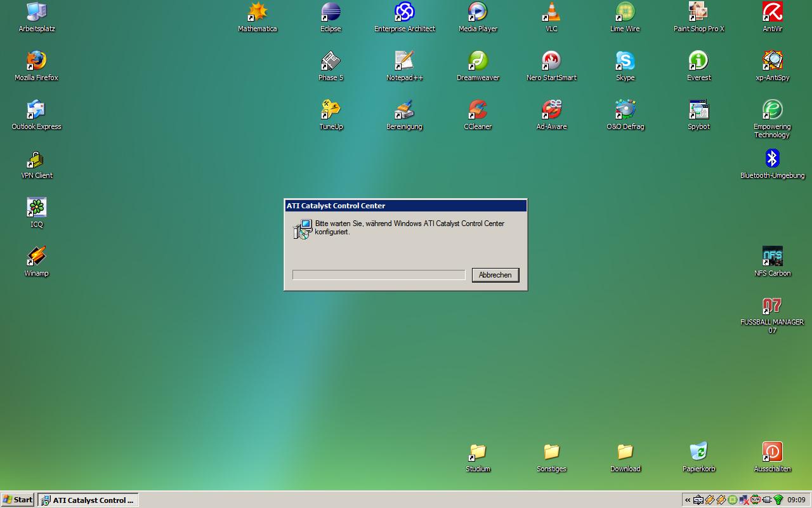Click the green round tray icon
The width and height of the screenshot is (812, 508).
733,500
